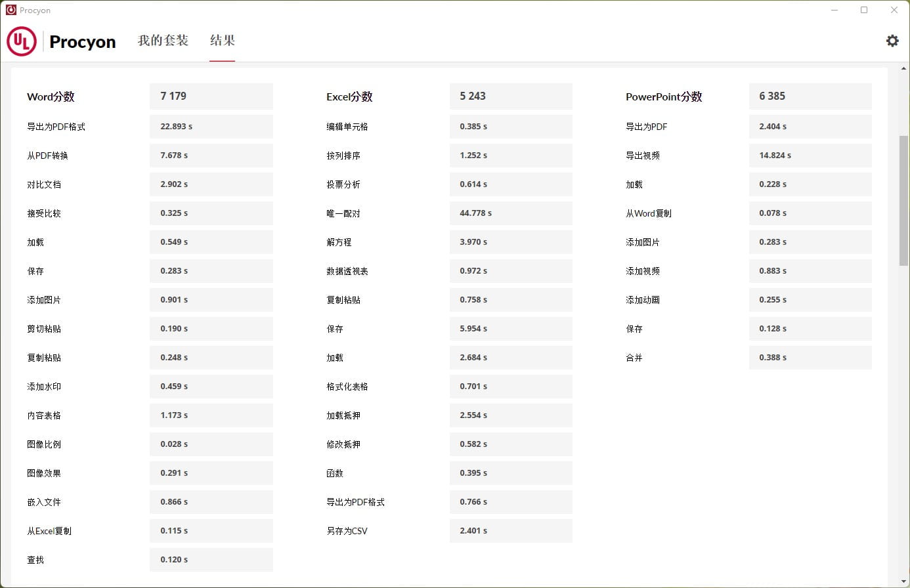Click the 5.954 s value
This screenshot has height=588, width=910.
coord(511,329)
